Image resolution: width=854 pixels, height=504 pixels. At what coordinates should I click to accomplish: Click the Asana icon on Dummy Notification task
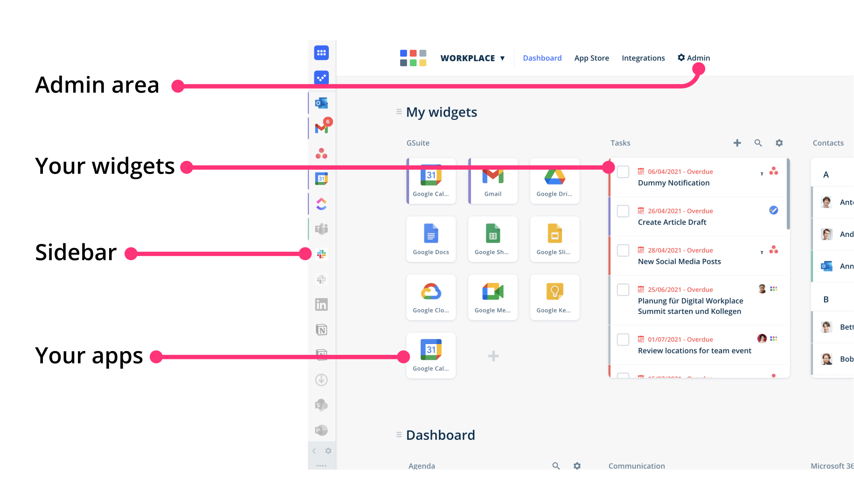[774, 171]
